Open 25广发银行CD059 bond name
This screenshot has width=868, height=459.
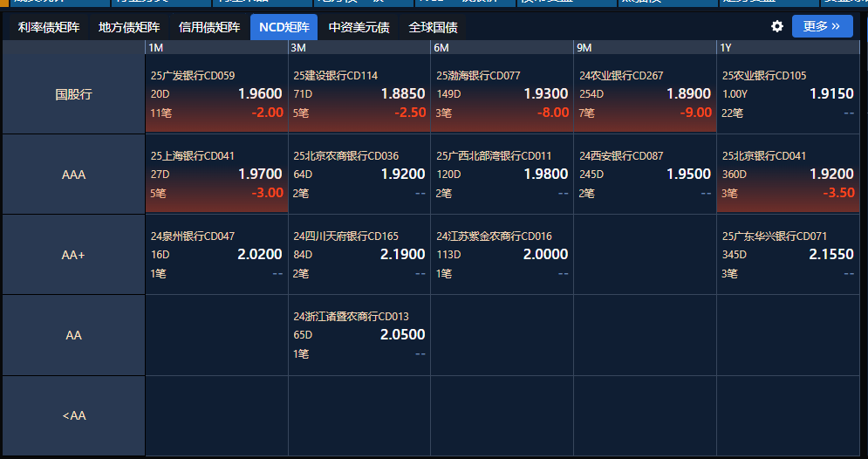tap(193, 75)
